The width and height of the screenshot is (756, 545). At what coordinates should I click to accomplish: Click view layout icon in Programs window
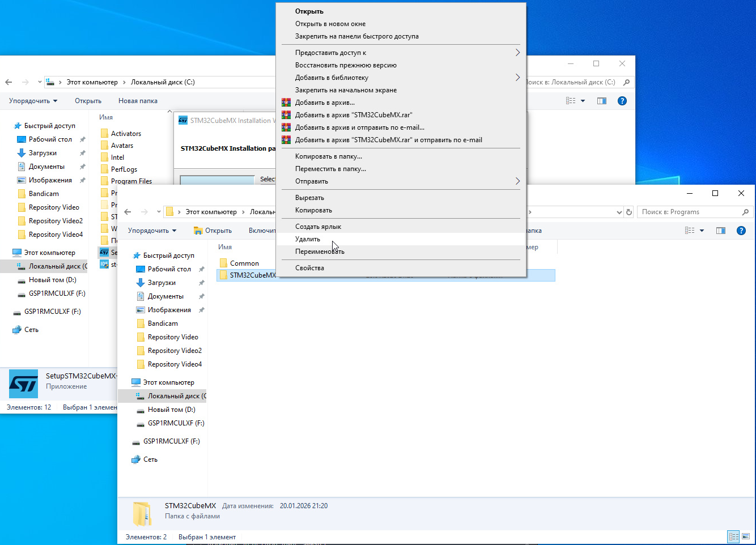pos(690,231)
